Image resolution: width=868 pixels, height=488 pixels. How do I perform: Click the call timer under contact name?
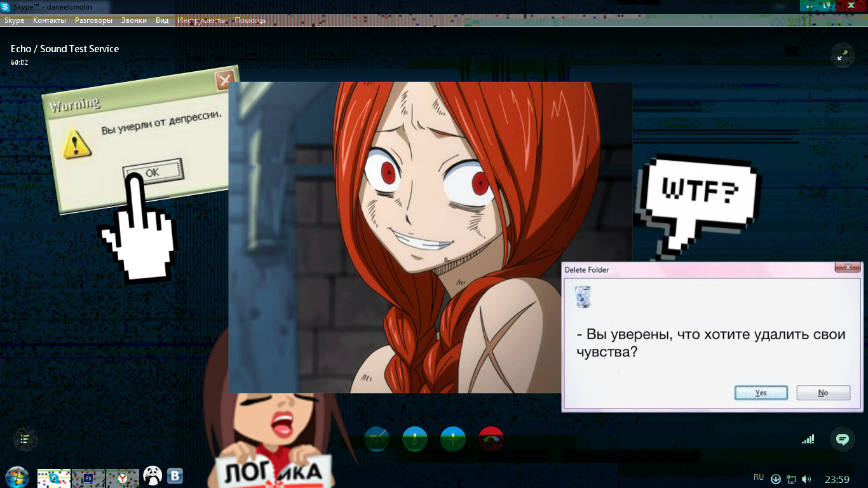pyautogui.click(x=19, y=62)
